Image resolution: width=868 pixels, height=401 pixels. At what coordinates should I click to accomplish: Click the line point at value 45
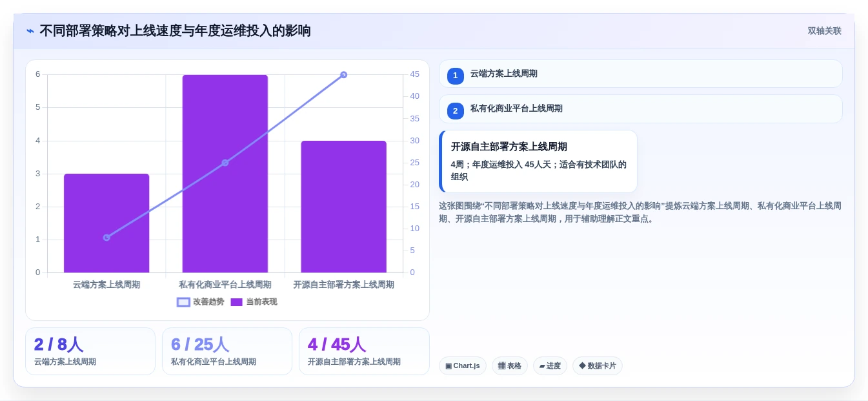tap(343, 75)
